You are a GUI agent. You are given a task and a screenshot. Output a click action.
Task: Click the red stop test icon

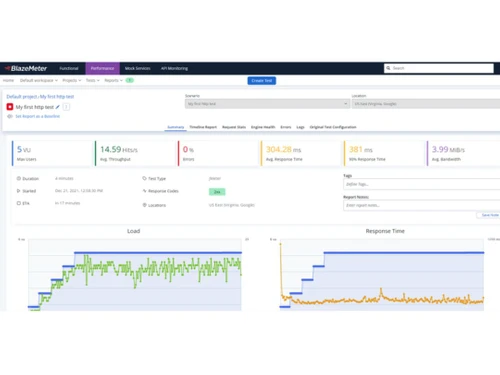point(10,107)
